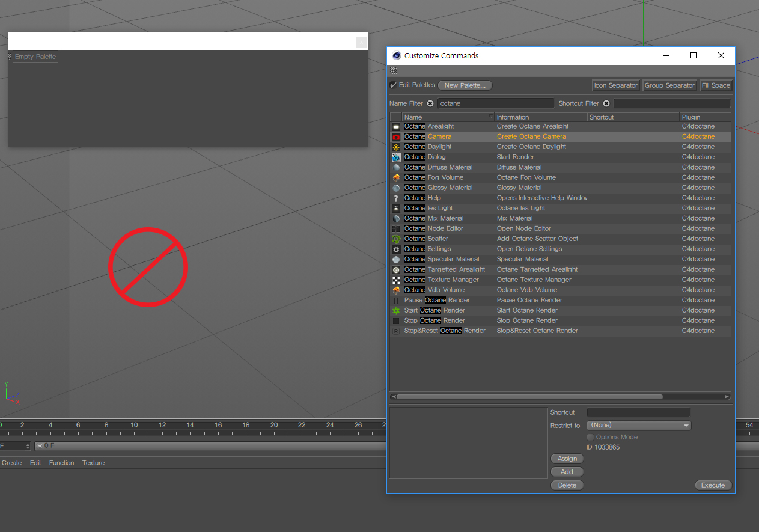This screenshot has height=532, width=759.
Task: Click the Information column header
Action: coord(541,117)
